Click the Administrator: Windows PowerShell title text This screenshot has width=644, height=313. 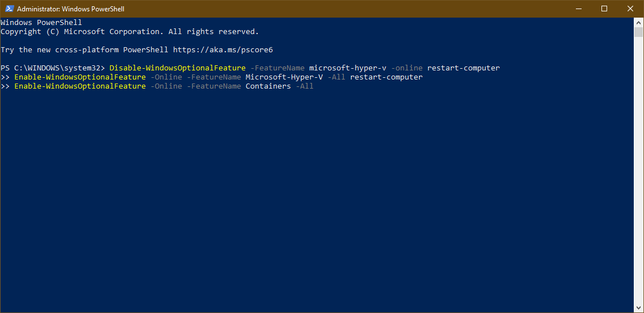click(x=71, y=9)
